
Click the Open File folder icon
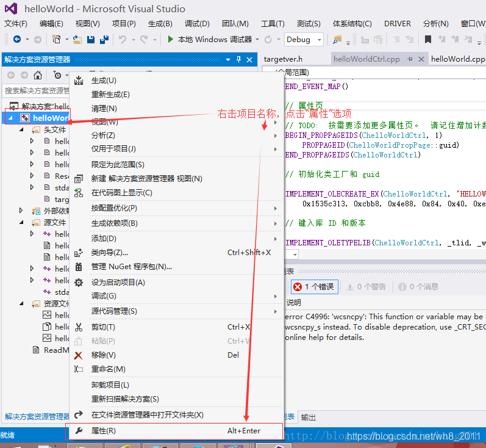coord(77,40)
